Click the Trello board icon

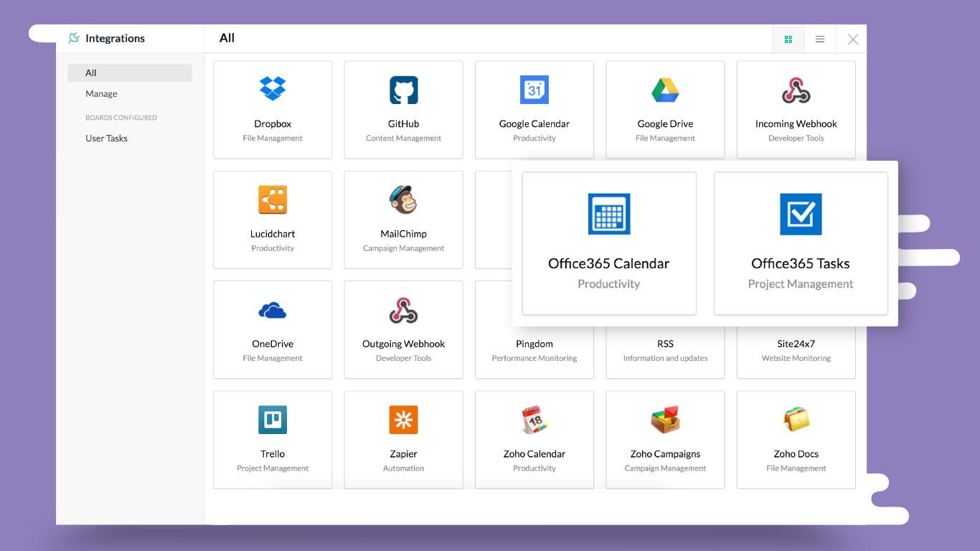click(x=273, y=420)
